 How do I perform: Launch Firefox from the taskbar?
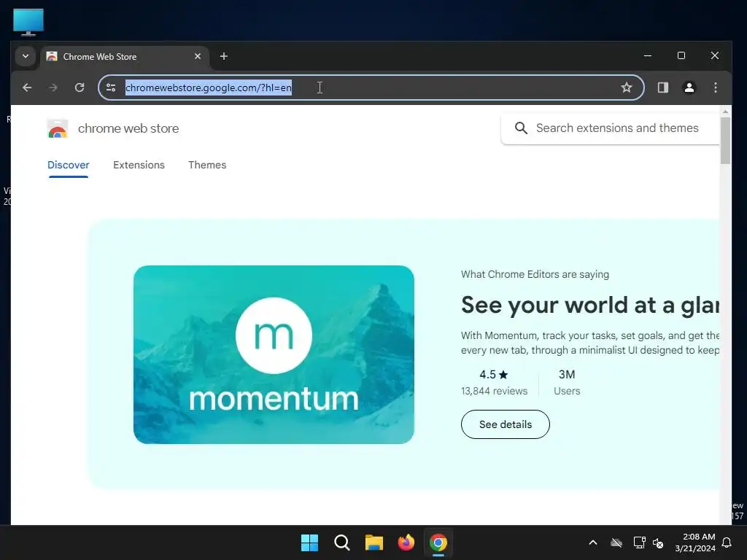(406, 542)
